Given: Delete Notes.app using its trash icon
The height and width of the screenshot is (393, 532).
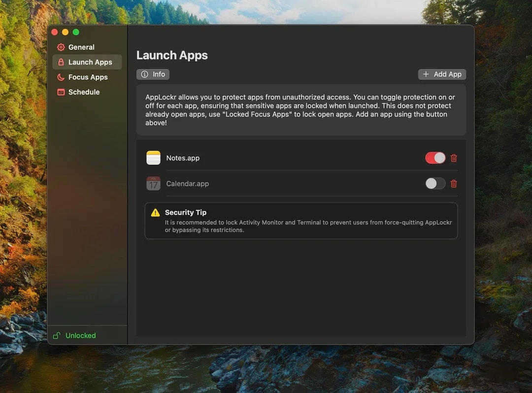Looking at the screenshot, I should [454, 158].
